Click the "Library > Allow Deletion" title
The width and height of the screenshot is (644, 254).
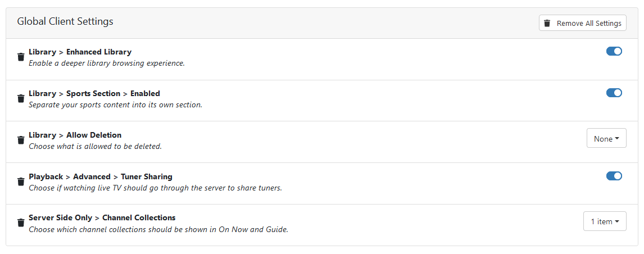tap(75, 135)
